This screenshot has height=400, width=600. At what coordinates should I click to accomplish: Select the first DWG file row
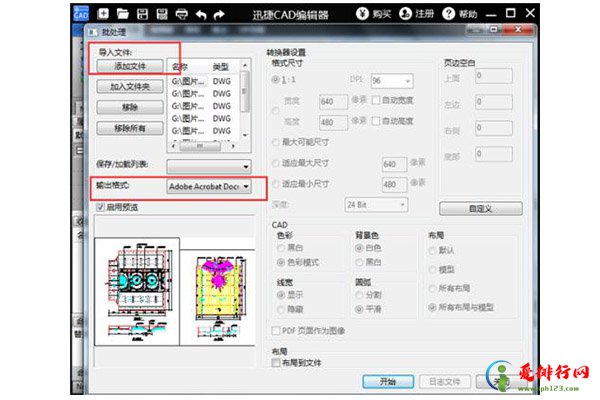[x=204, y=81]
